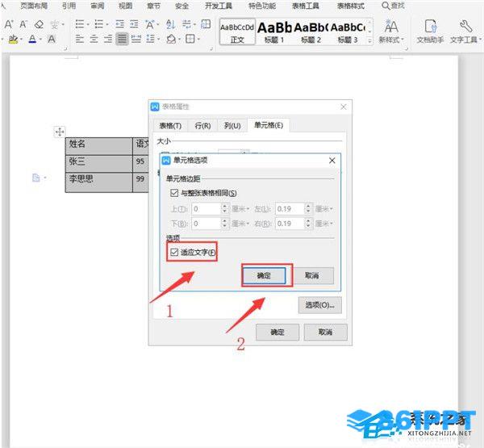Apply the 正文 body style

tap(237, 31)
